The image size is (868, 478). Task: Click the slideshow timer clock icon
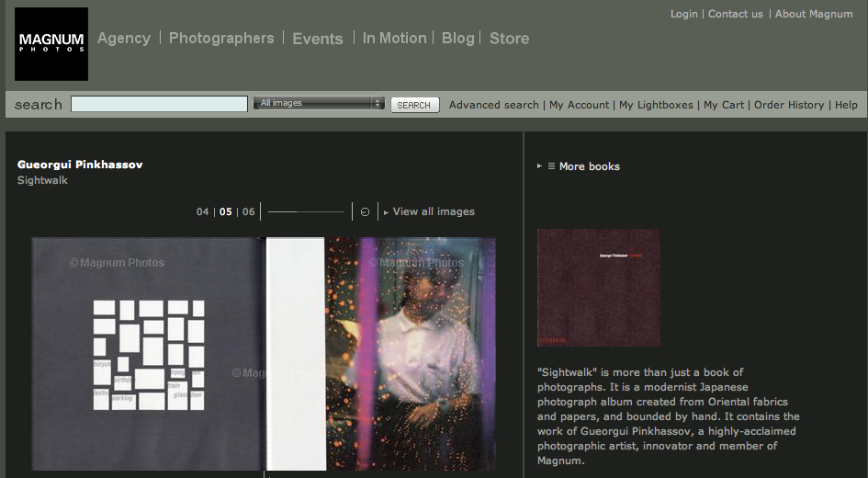365,212
